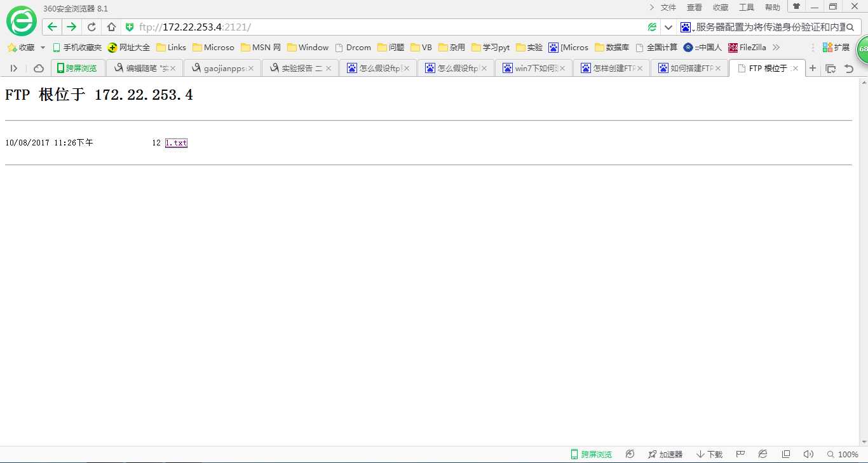This screenshot has width=868, height=463.
Task: Expand the 收藏 dropdown arrow
Action: click(x=43, y=48)
